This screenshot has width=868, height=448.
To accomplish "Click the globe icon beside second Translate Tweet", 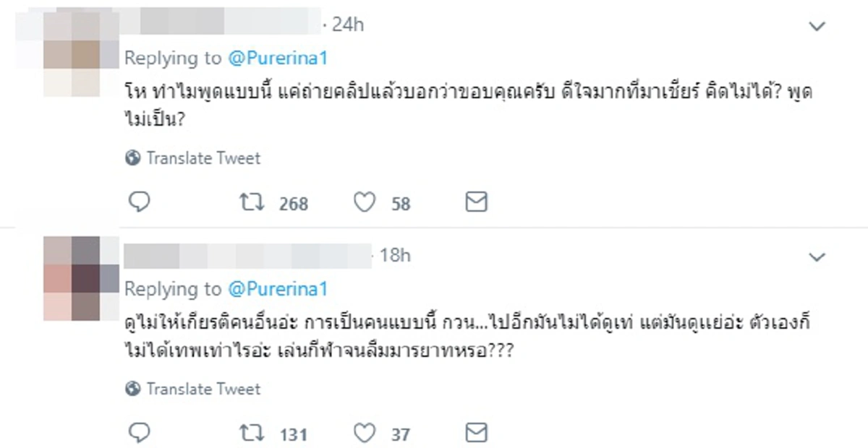I will click(133, 388).
